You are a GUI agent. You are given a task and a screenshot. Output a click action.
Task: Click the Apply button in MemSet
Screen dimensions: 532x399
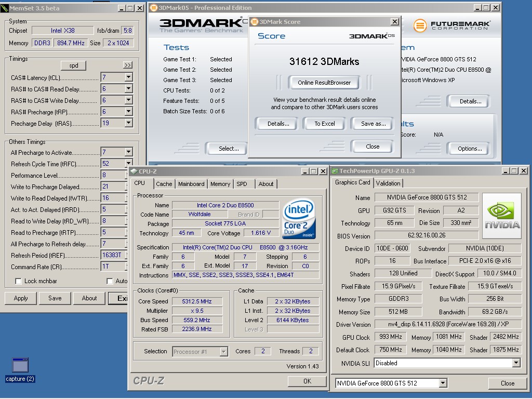pos(21,298)
